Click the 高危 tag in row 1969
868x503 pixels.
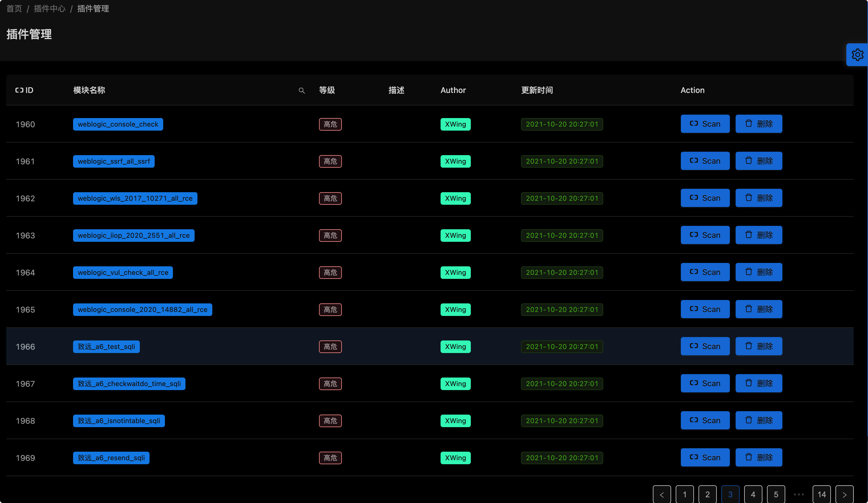[x=330, y=458]
